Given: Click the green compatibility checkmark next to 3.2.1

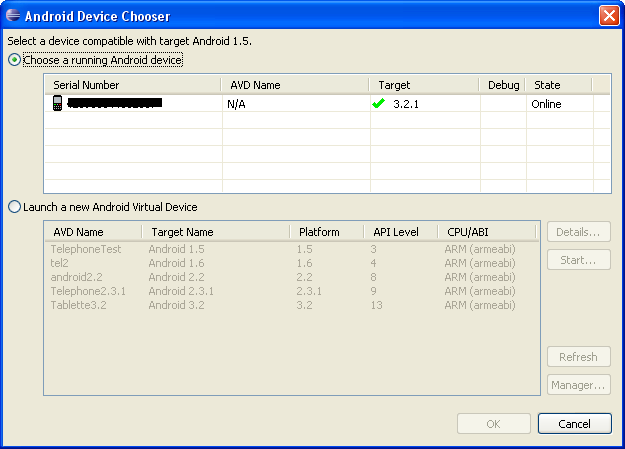Looking at the screenshot, I should 378,104.
